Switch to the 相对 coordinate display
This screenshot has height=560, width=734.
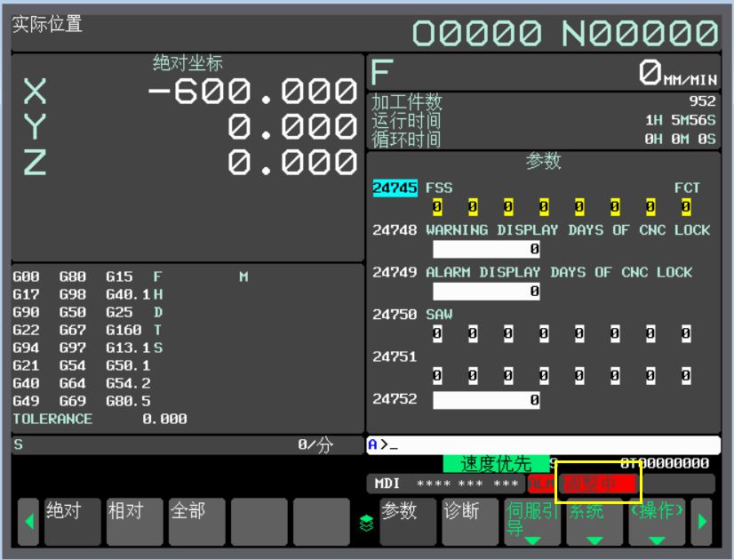pos(135,522)
